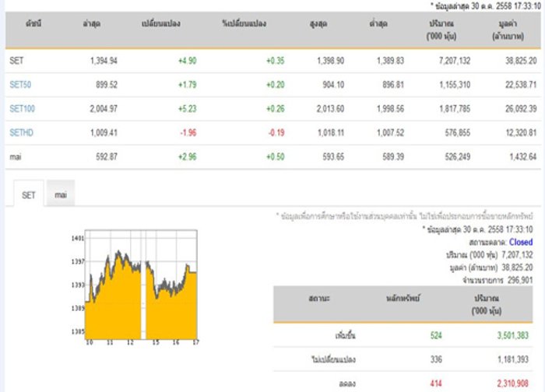
Task: Select SETHD low value 1,007.52
Action: pyautogui.click(x=390, y=133)
